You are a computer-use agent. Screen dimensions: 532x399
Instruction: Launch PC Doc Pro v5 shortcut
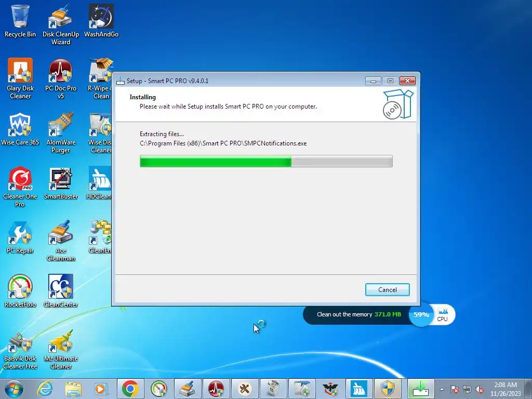coord(61,79)
